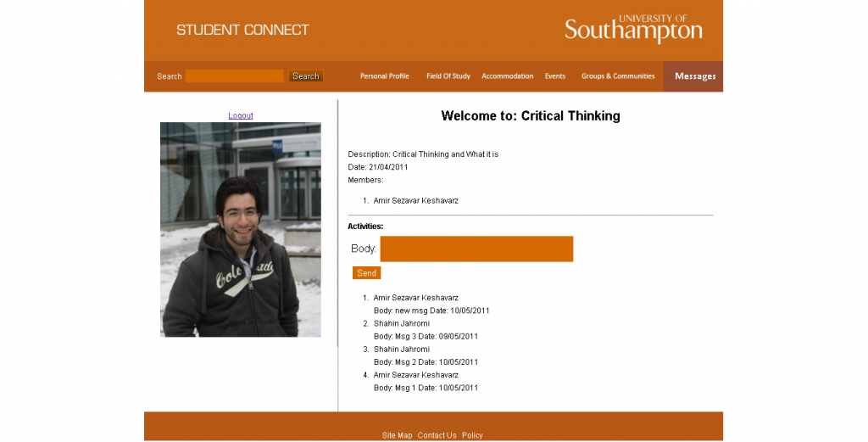Click inside the orange Body message field
The width and height of the screenshot is (868, 442).
(x=476, y=249)
